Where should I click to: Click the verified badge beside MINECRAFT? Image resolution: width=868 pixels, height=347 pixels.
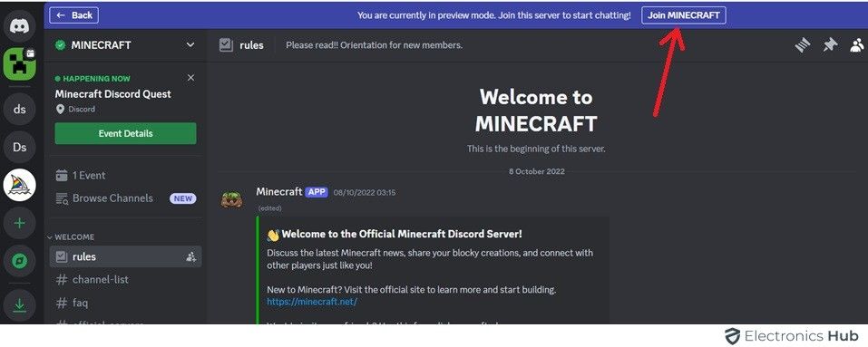pyautogui.click(x=61, y=45)
